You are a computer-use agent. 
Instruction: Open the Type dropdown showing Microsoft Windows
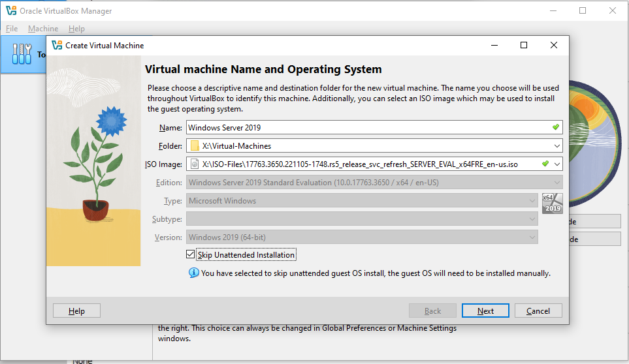[362, 201]
